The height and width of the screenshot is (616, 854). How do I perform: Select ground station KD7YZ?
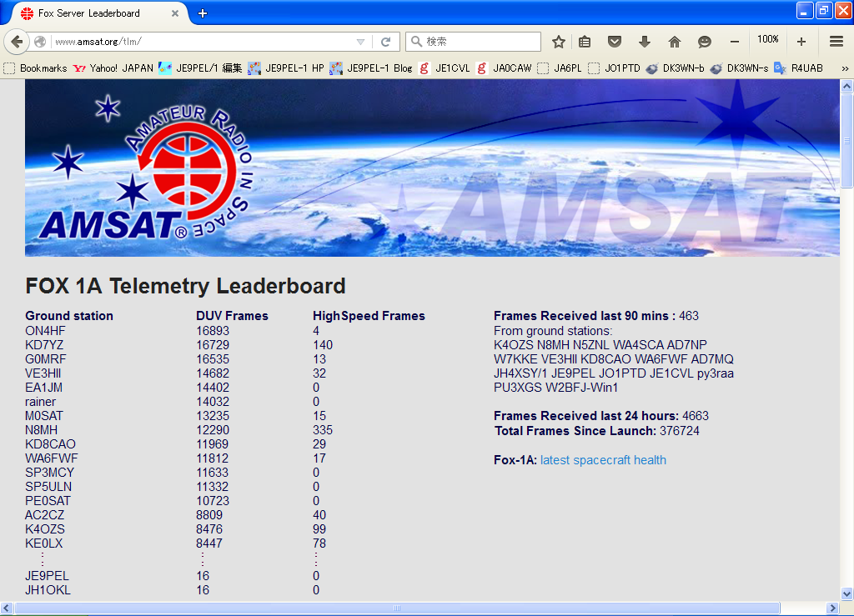(x=44, y=345)
